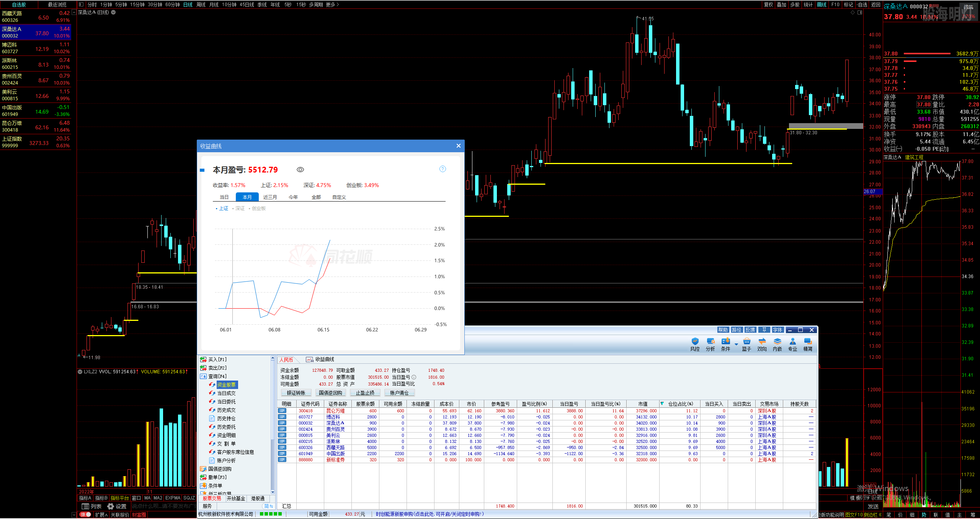
Task: Select the 近三月 tab
Action: pos(270,197)
